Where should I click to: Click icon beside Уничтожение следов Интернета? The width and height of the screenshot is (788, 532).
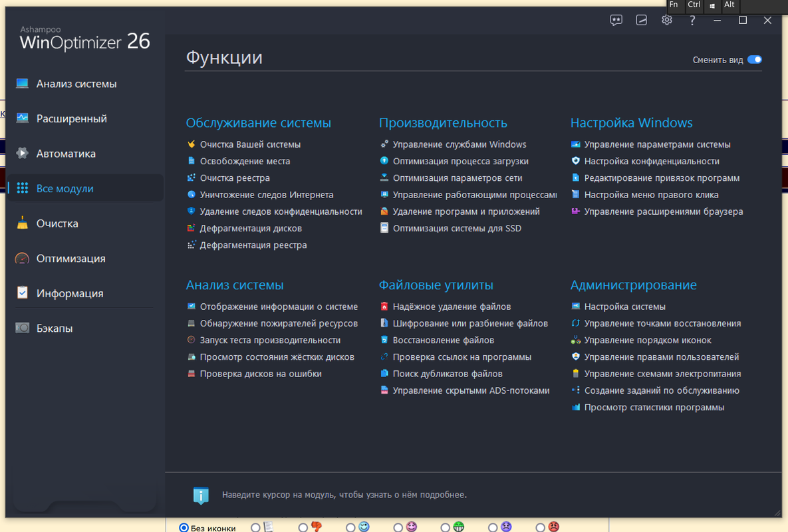[191, 194]
